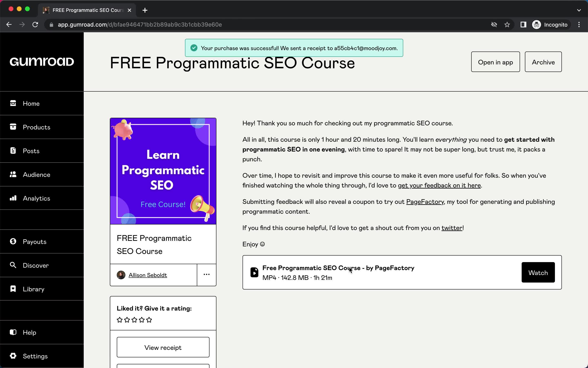
Task: Watch the SEO course video
Action: (x=538, y=272)
